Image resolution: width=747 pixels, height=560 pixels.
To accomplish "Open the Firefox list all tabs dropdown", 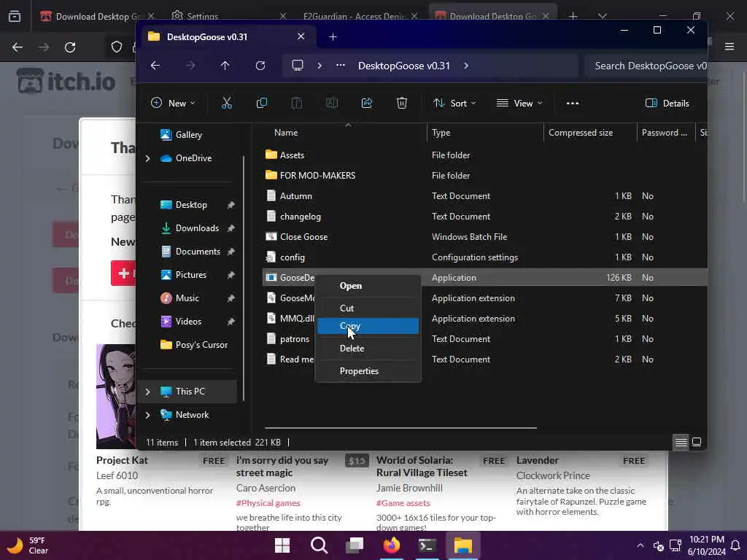I will pos(602,16).
